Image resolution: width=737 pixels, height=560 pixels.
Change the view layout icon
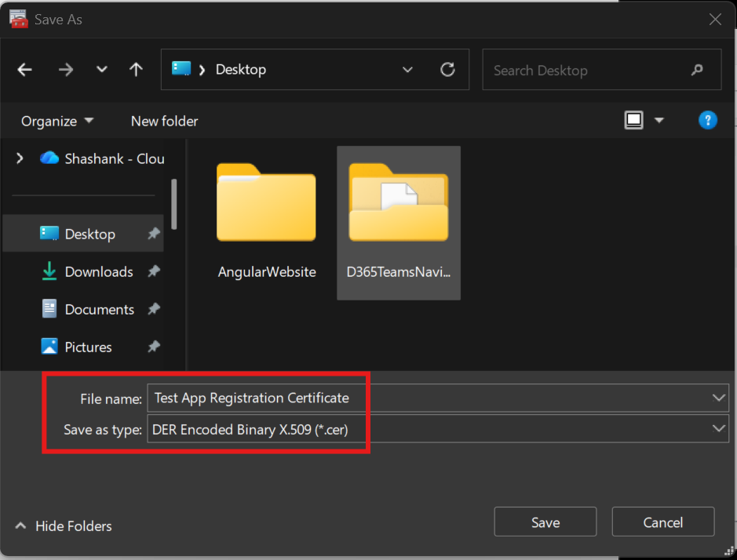[x=633, y=120]
